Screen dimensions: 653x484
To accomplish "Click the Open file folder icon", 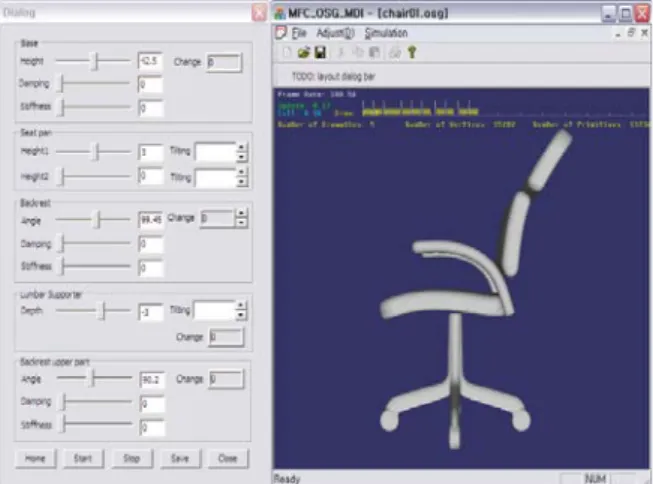I will click(304, 52).
